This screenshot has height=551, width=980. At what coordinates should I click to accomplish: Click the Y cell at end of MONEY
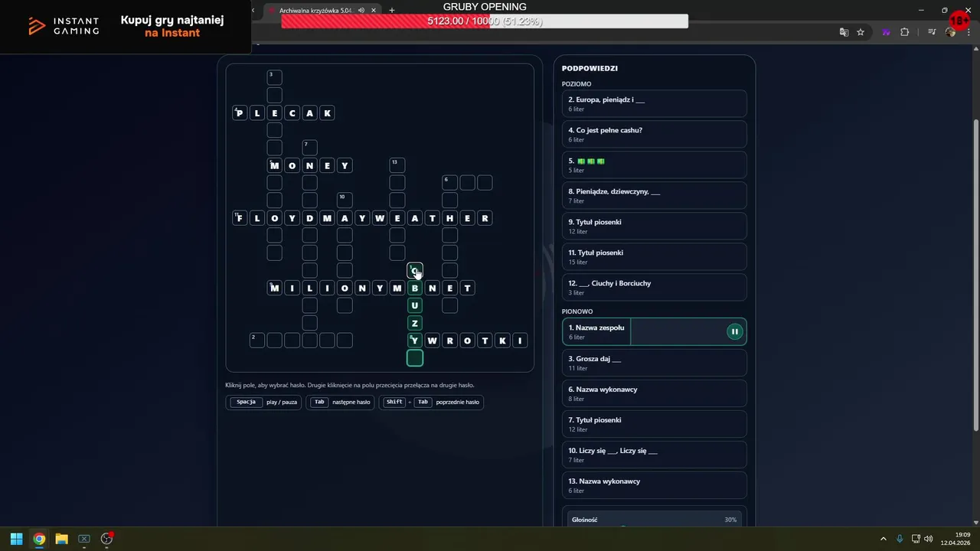pyautogui.click(x=345, y=165)
